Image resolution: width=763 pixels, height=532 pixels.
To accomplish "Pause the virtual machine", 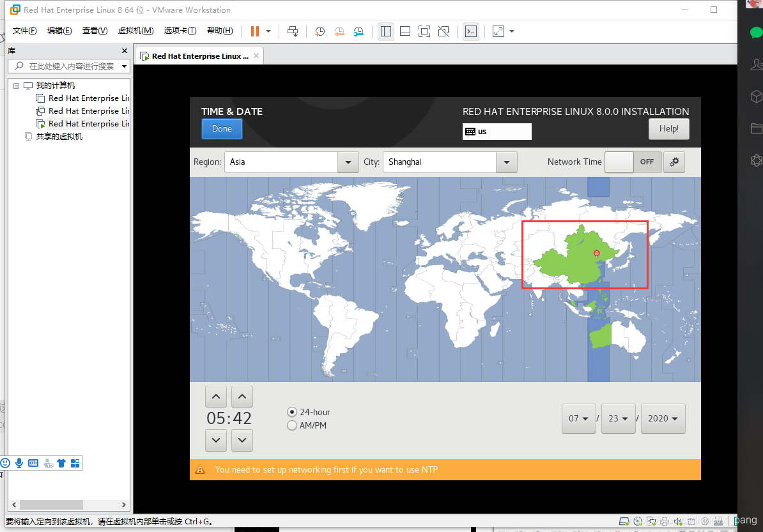I will [x=254, y=31].
